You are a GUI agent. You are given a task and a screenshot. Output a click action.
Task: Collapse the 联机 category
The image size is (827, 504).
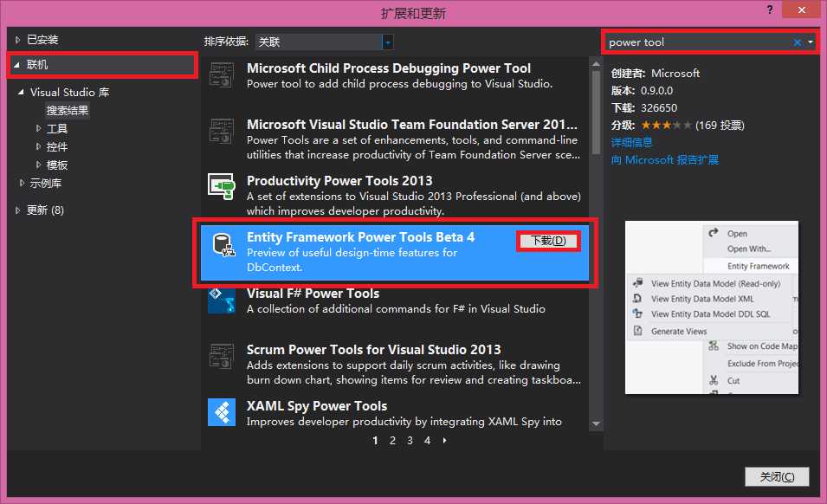(16, 65)
